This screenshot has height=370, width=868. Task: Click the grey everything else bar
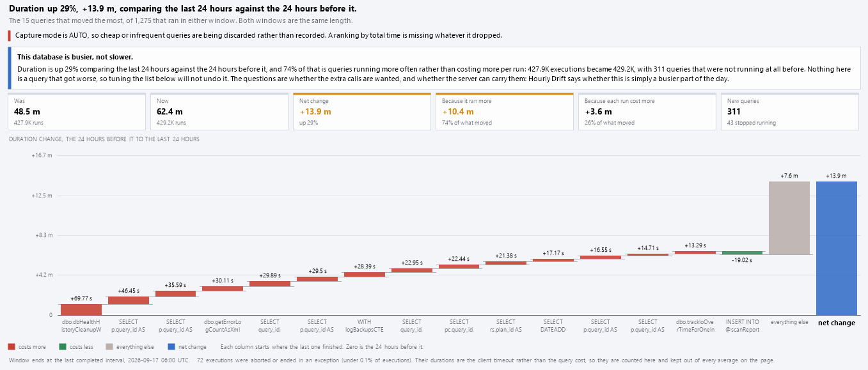tap(789, 218)
